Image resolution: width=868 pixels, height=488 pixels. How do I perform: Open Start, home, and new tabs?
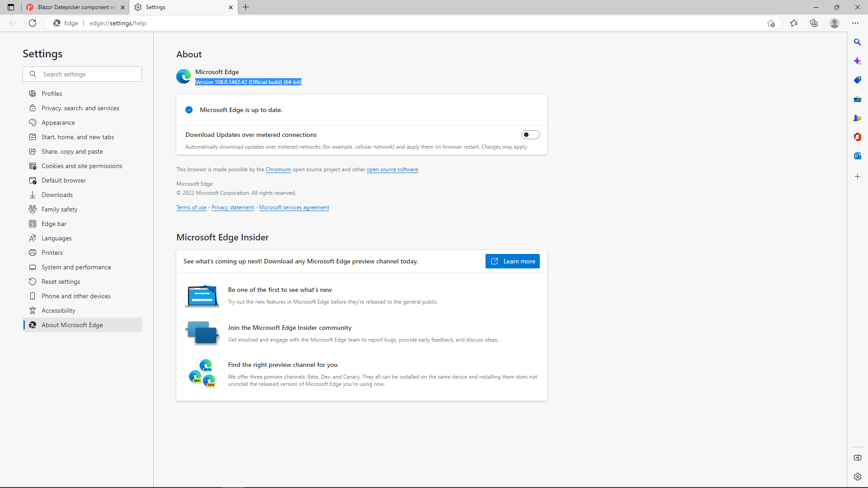[82, 137]
